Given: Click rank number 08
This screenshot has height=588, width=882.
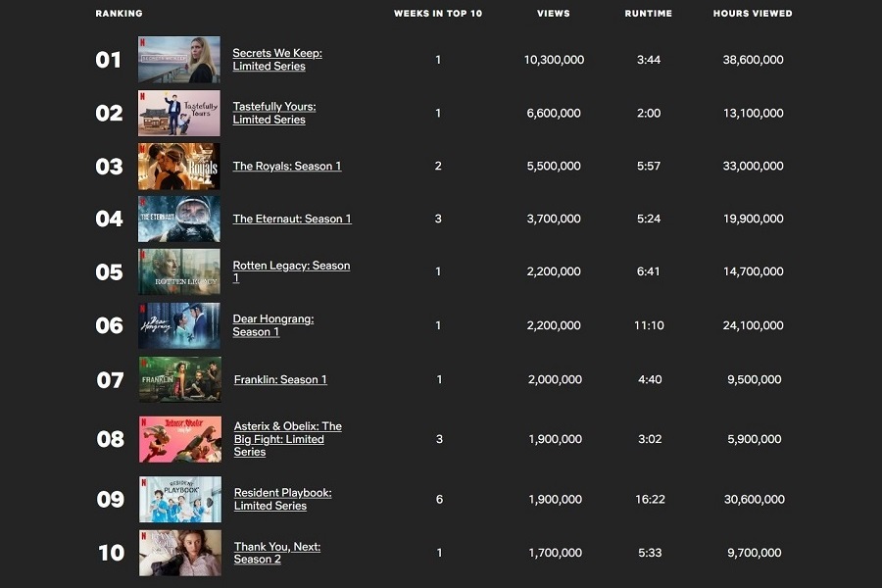Looking at the screenshot, I should (110, 439).
